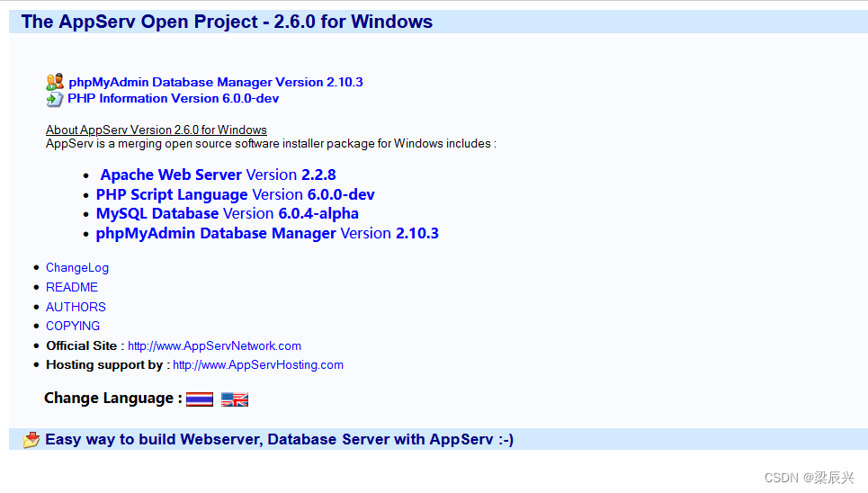Open the README link
Viewport: 868px width, 493px height.
71,287
